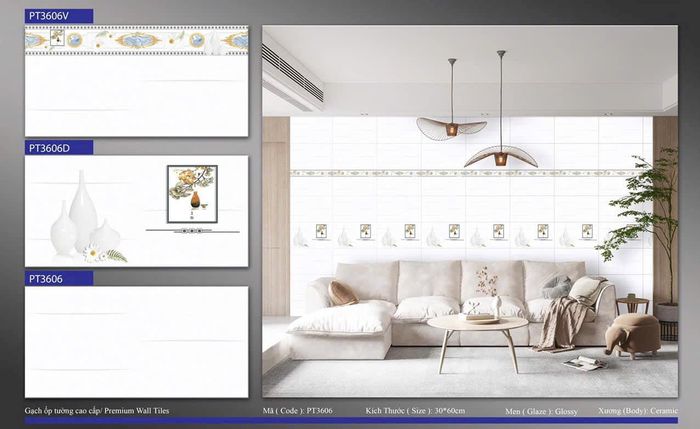Click the PT3606V label
The image size is (700, 429).
(x=58, y=16)
